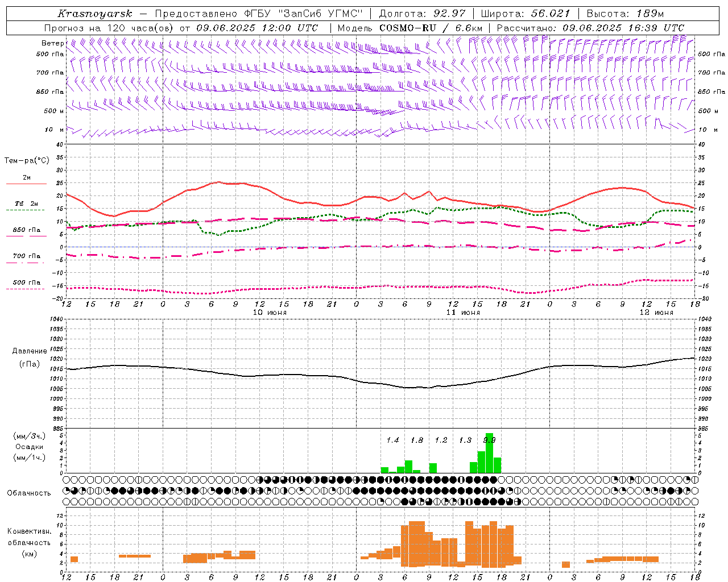Viewport: 728px width, 582px height.
Task: Click the 'Td 2м' dew point legend entry
Action: (x=26, y=203)
